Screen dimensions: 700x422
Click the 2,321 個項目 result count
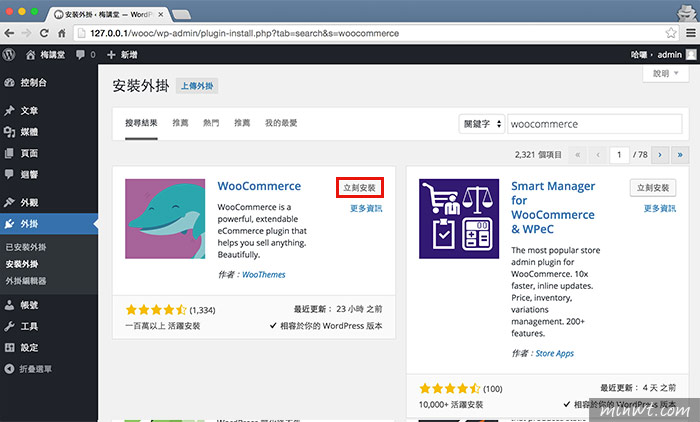(x=538, y=155)
